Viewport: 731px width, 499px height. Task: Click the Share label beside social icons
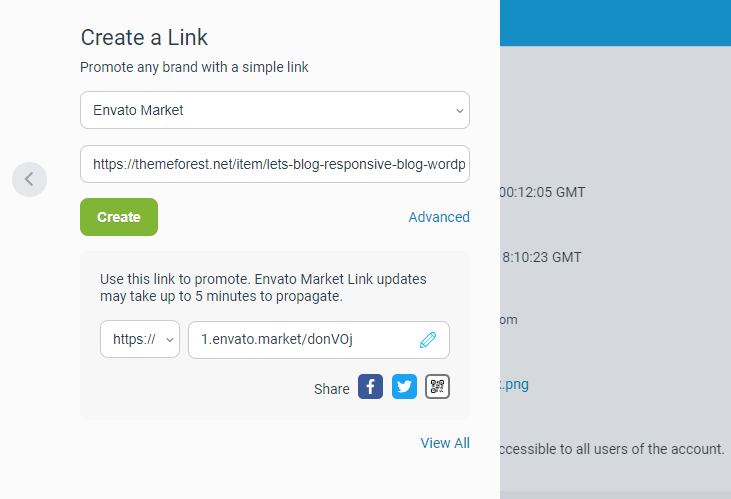point(331,389)
